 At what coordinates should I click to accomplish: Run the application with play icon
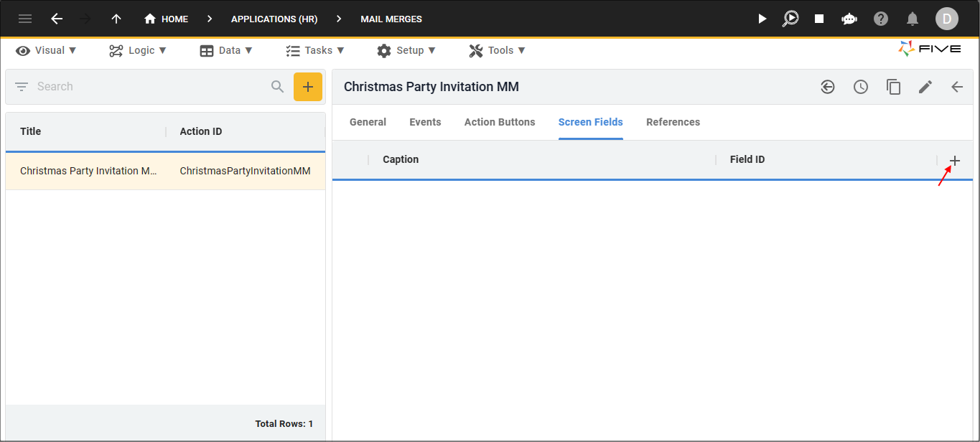tap(762, 19)
